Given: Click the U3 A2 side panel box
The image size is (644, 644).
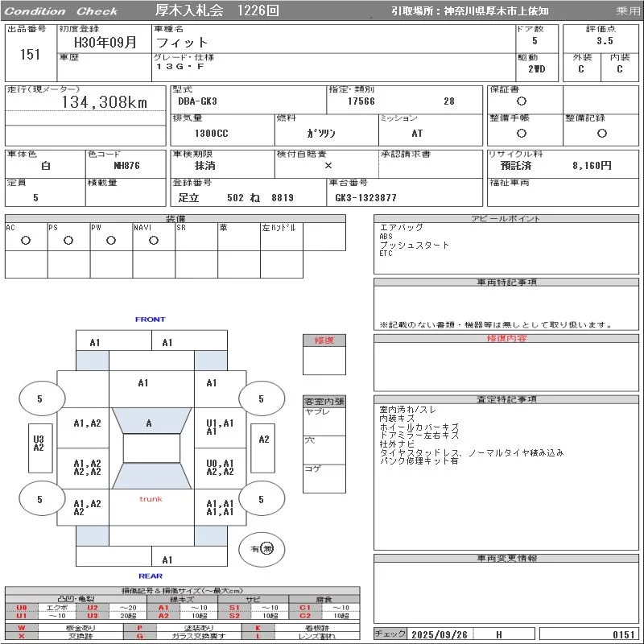Looking at the screenshot, I should tap(38, 444).
